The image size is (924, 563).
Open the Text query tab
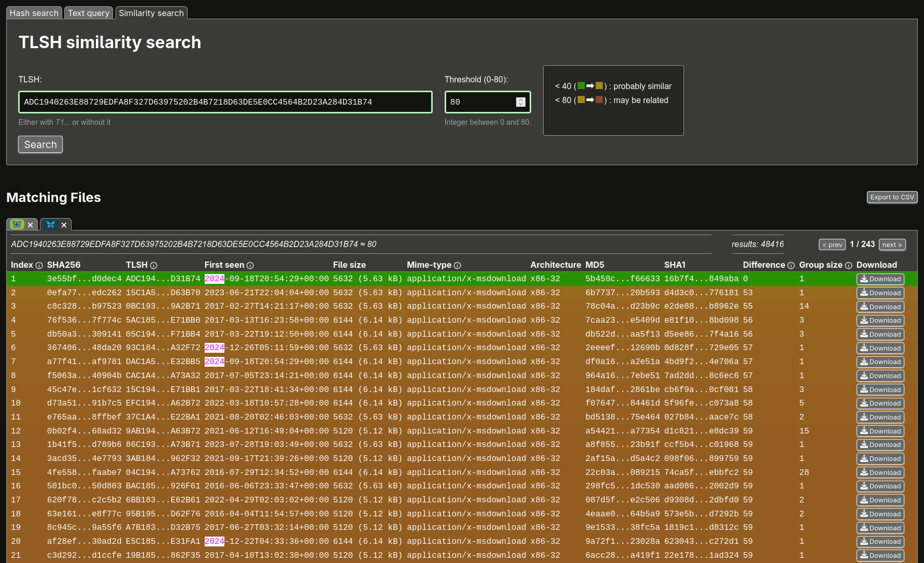click(88, 13)
